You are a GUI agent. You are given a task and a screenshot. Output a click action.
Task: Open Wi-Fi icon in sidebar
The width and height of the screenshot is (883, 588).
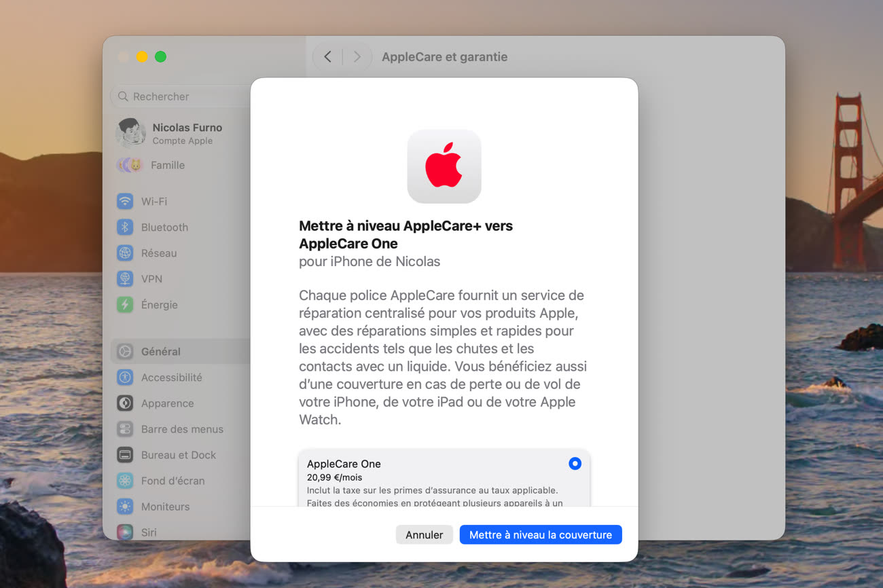point(125,202)
